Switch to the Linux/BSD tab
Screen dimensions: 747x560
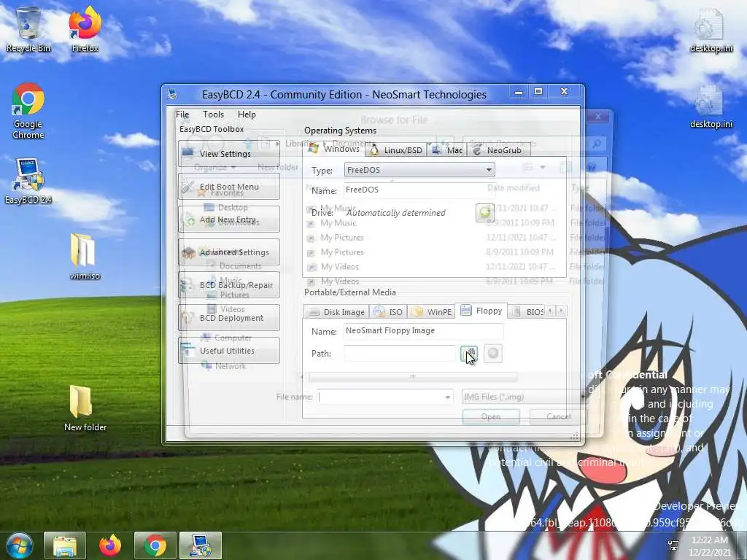coord(396,150)
